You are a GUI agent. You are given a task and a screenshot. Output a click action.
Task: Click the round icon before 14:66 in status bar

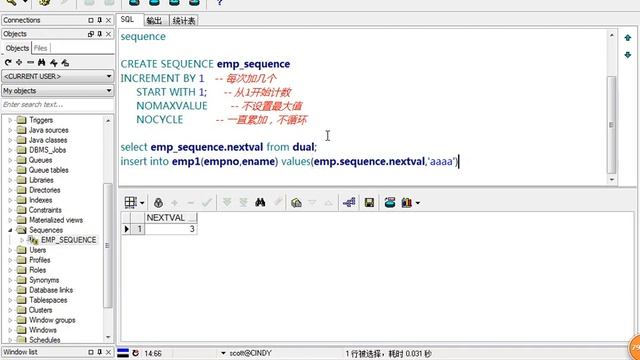click(136, 353)
